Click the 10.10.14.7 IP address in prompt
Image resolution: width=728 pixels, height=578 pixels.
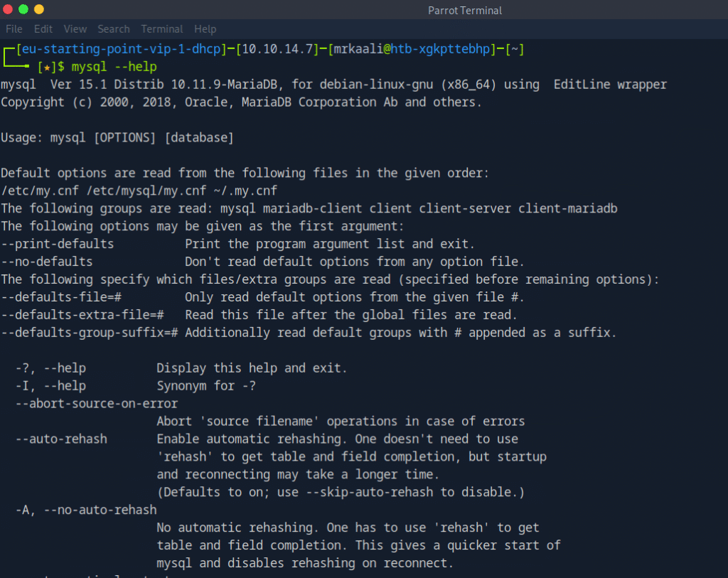277,49
